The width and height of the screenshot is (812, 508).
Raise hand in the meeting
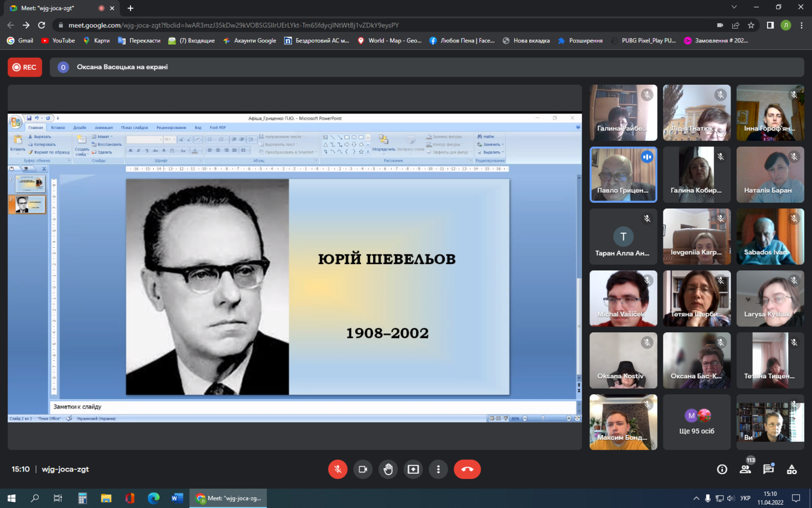(x=388, y=469)
